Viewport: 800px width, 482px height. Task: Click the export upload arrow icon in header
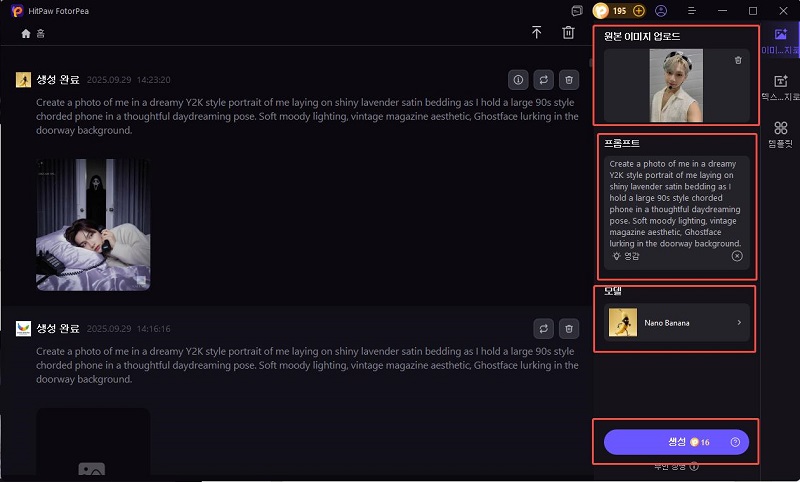(x=537, y=33)
